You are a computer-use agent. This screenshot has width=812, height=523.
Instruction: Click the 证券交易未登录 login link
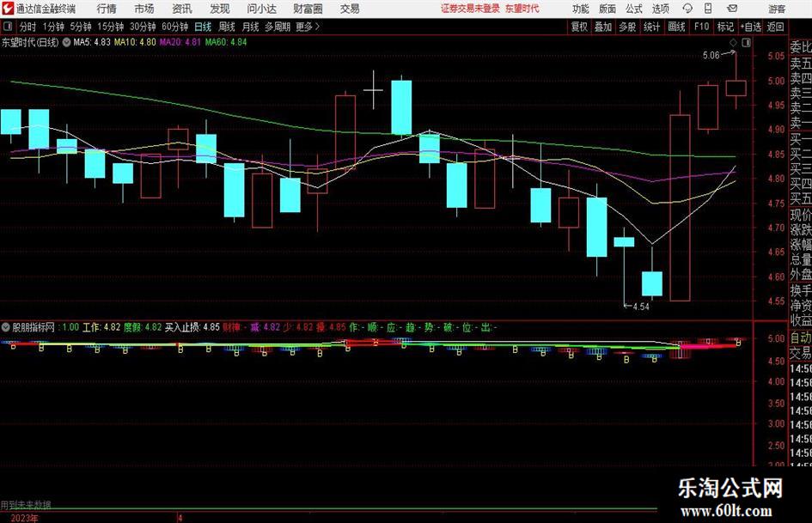pyautogui.click(x=470, y=9)
